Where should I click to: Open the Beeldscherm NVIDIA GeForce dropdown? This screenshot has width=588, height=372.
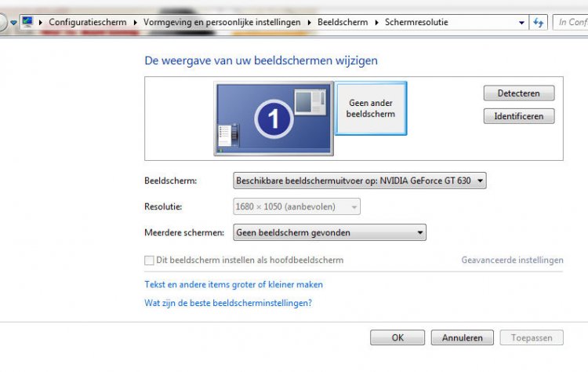coord(360,181)
